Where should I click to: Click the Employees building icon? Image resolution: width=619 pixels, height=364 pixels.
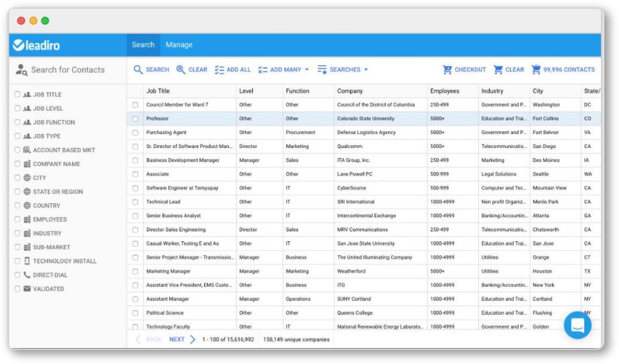(x=27, y=219)
